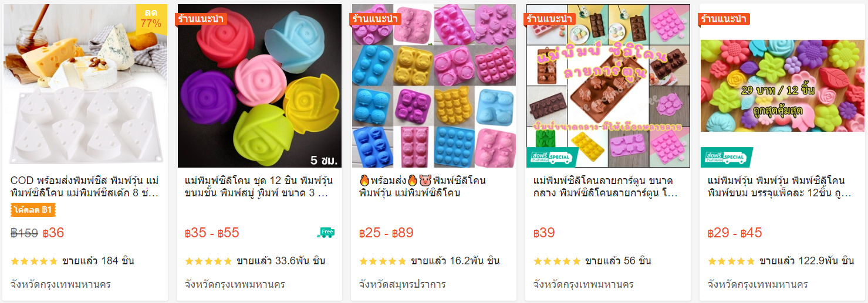Click the ฿25 - ฿89 price
The height and width of the screenshot is (303, 868).
[386, 233]
